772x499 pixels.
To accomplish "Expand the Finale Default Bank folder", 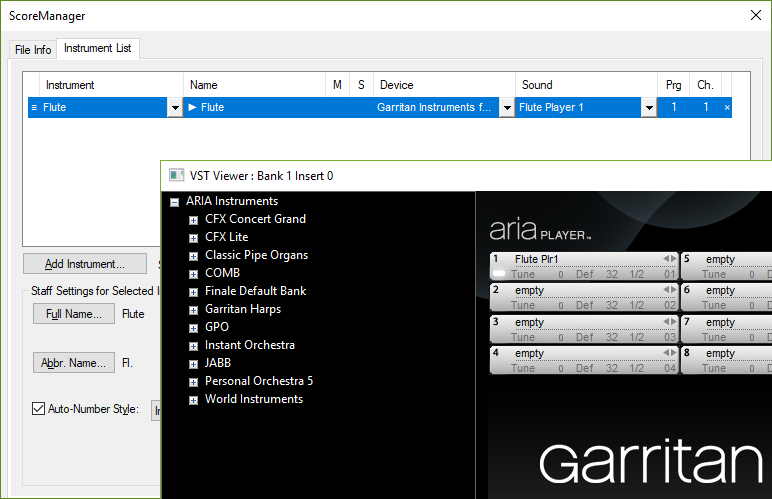I will coord(193,292).
